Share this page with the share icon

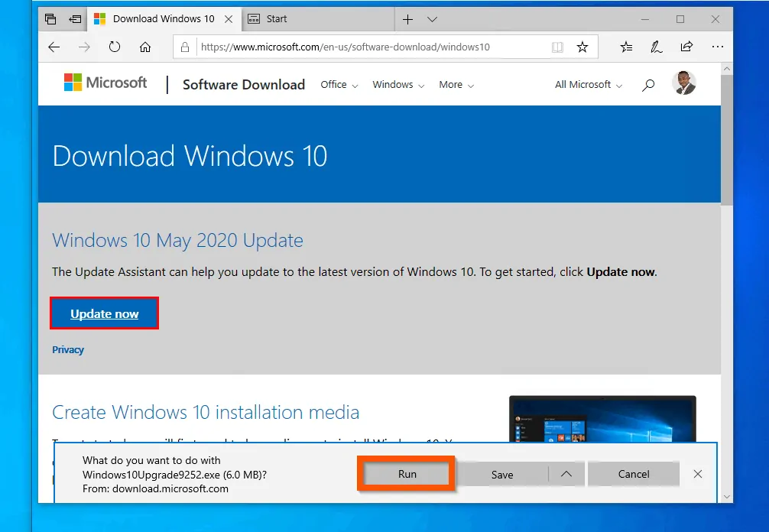(x=686, y=47)
